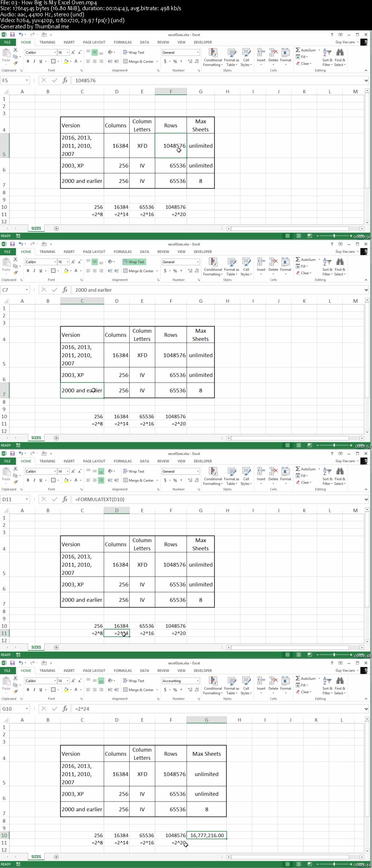Open the INSERT tab in the C7 window
372x868 pixels.
pyautogui.click(x=69, y=252)
